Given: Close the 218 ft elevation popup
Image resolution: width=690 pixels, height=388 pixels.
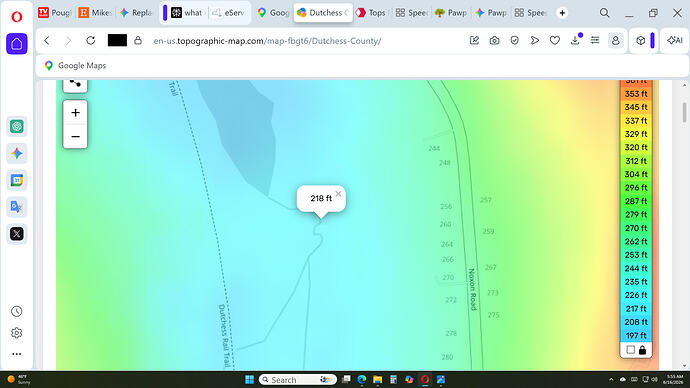Looking at the screenshot, I should [338, 194].
